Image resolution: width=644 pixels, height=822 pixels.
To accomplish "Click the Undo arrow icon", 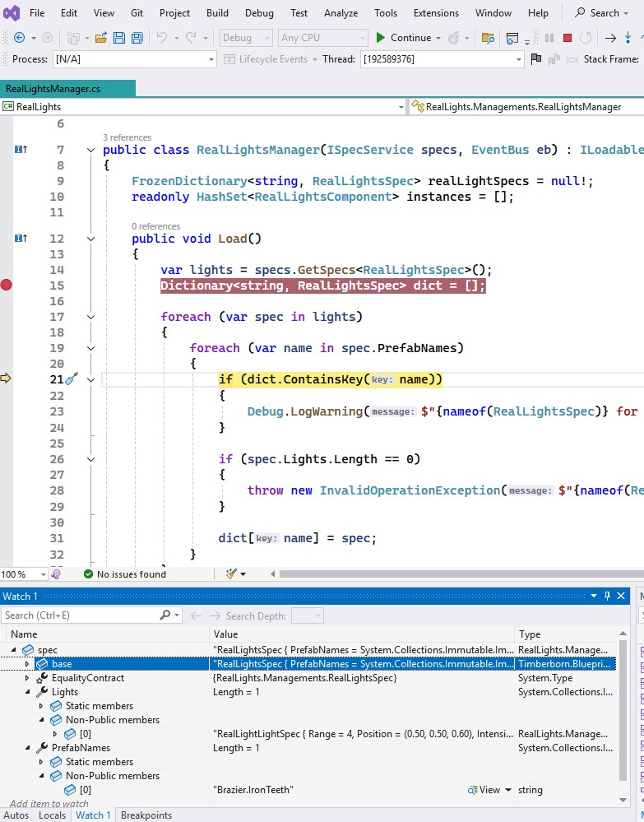I will 162,38.
